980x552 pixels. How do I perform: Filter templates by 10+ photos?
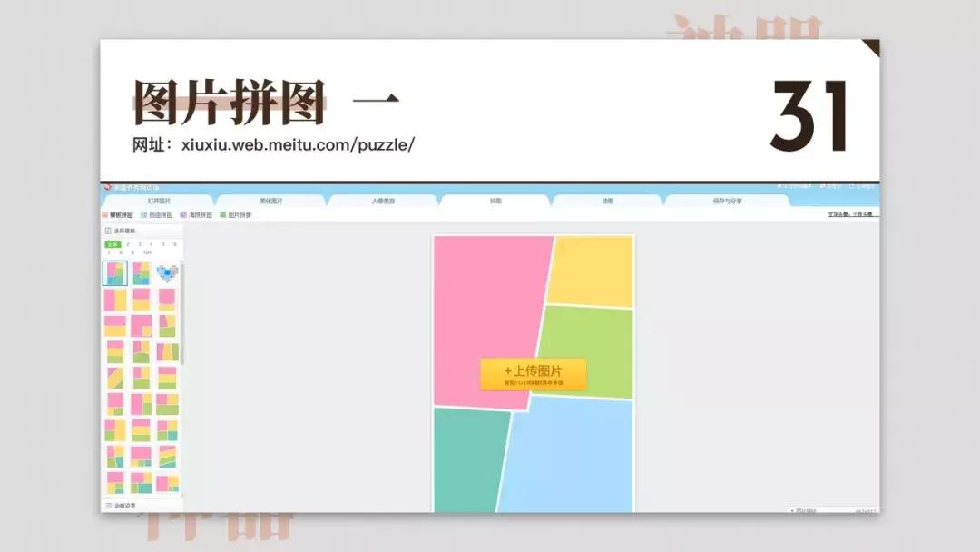point(148,252)
